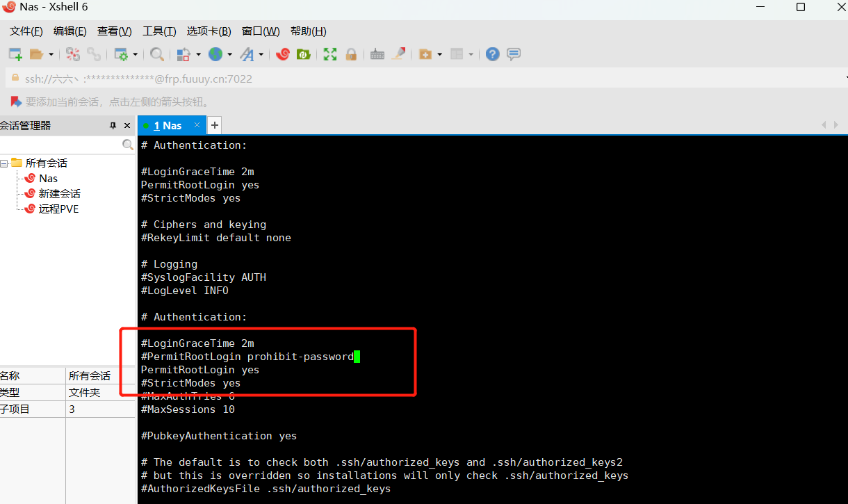Collapse the 所有会话 tree node
This screenshot has height=504, width=848.
coord(4,163)
